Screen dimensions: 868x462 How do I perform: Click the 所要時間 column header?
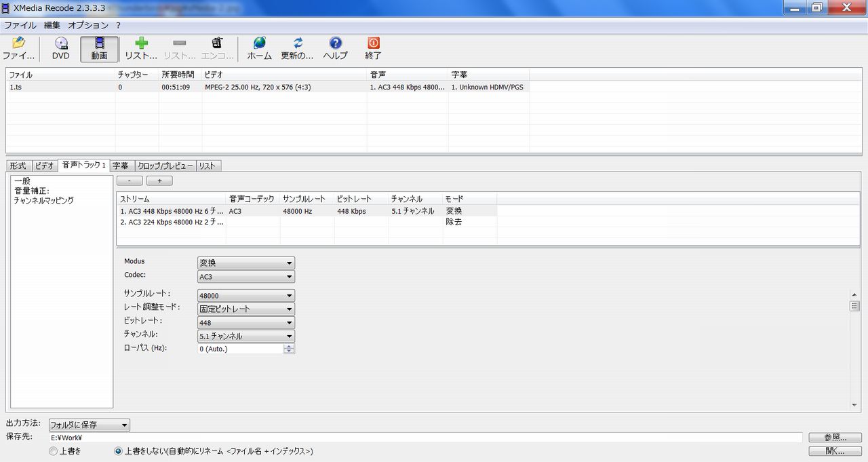point(179,75)
